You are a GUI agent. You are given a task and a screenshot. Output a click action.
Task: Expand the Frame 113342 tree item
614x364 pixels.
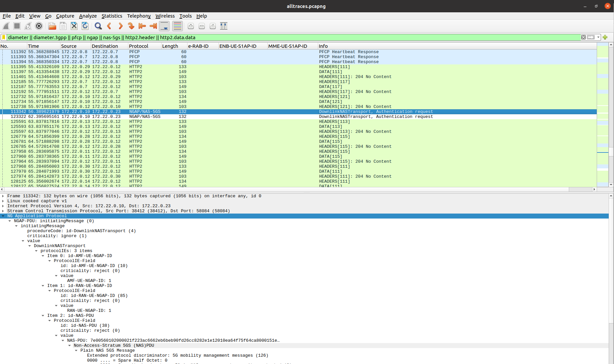3,196
